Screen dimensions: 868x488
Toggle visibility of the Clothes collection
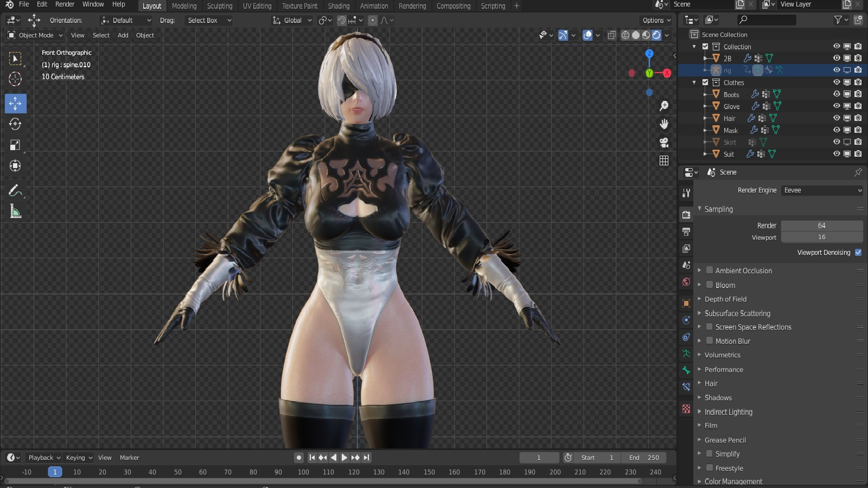(837, 82)
